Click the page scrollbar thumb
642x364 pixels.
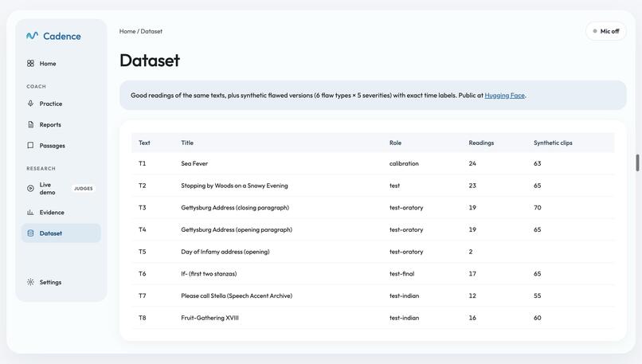coord(637,163)
